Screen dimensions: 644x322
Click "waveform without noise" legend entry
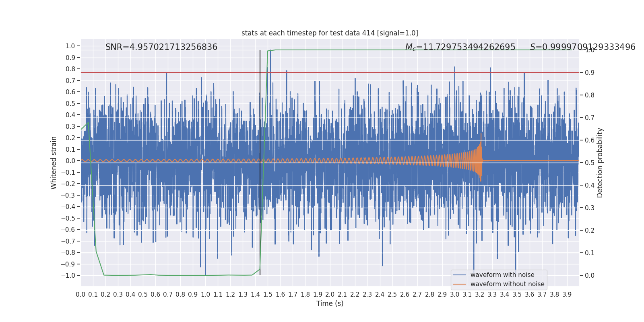click(507, 284)
